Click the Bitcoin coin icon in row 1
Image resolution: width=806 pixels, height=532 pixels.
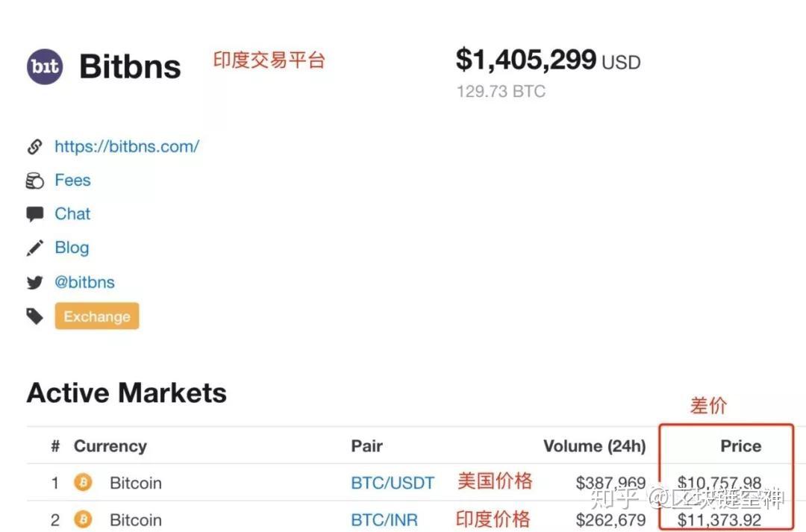pyautogui.click(x=83, y=483)
